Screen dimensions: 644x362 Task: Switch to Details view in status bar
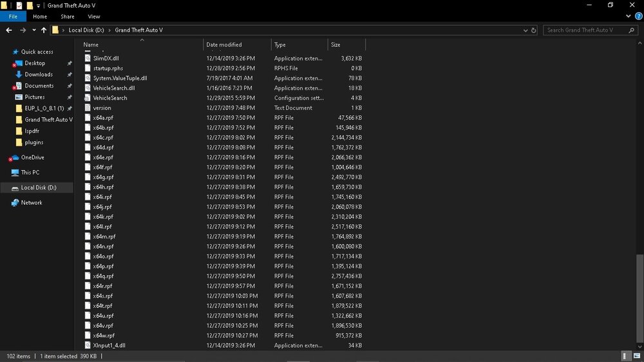coord(625,356)
